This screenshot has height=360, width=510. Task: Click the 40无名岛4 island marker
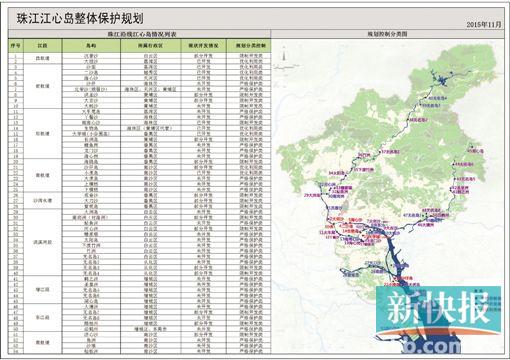[436, 98]
